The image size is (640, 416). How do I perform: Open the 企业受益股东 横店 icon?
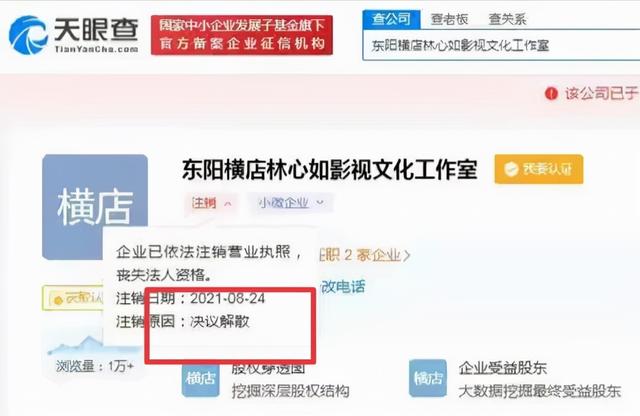click(428, 378)
